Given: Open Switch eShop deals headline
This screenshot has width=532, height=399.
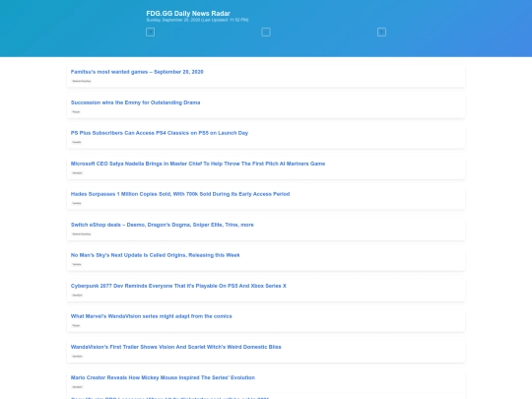Looking at the screenshot, I should 163,225.
